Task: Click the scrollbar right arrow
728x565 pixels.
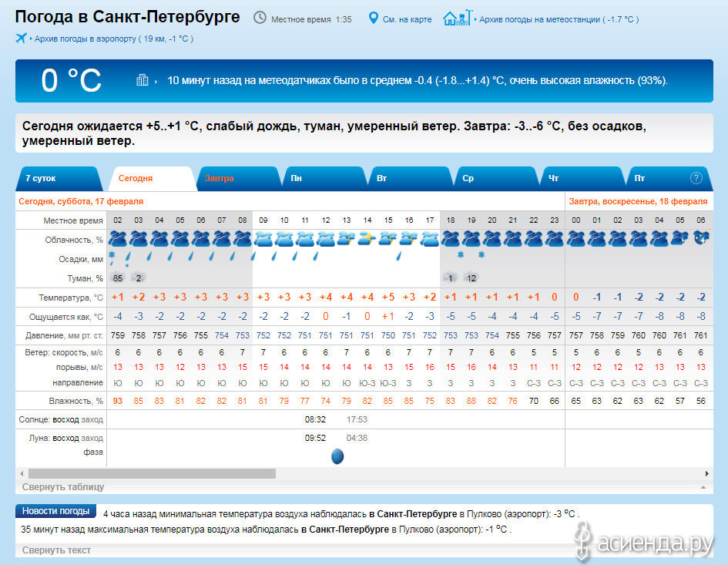Action: [x=706, y=473]
